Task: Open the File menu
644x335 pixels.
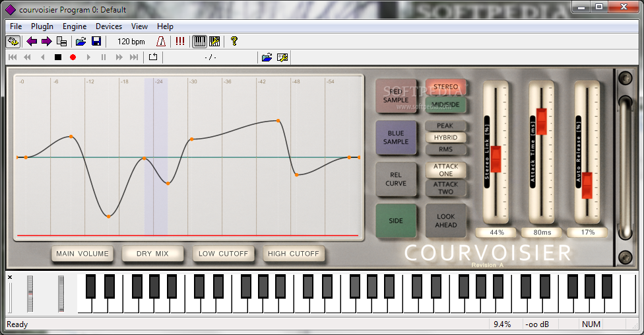Action: [x=16, y=26]
